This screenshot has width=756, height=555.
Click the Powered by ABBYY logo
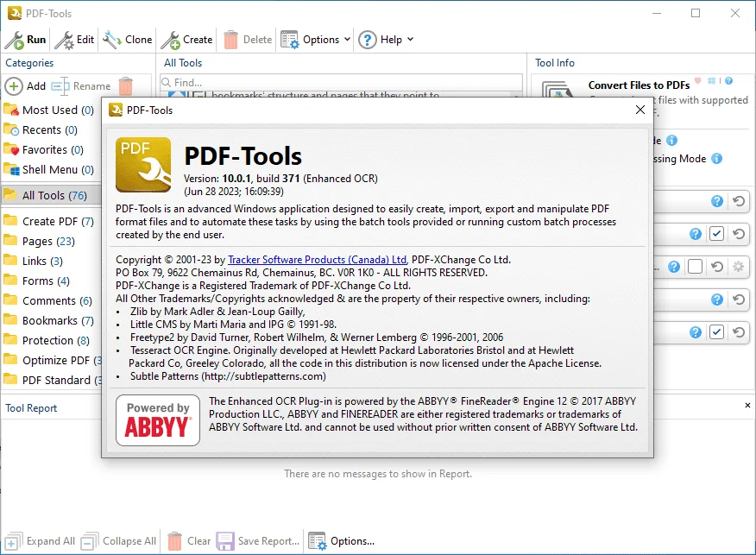pyautogui.click(x=158, y=420)
